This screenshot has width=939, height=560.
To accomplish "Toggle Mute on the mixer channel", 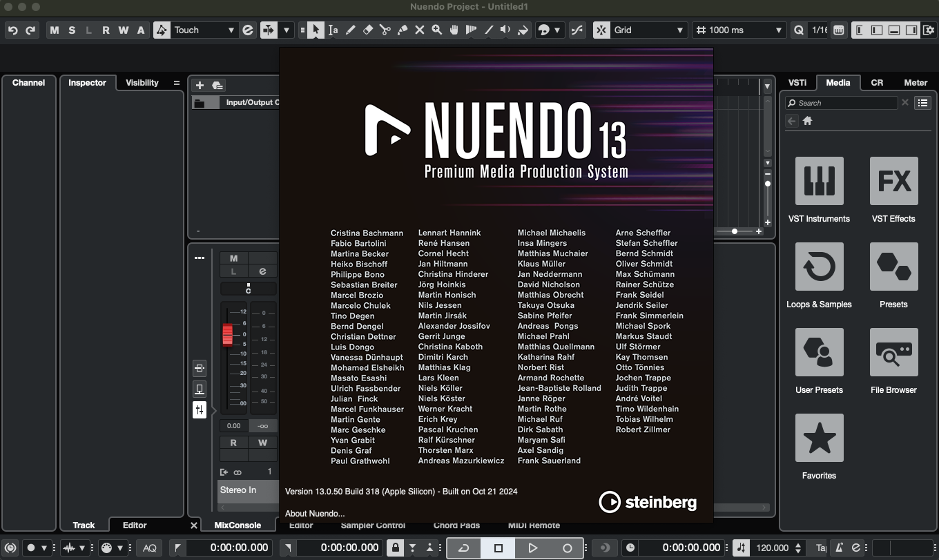I will click(x=233, y=258).
